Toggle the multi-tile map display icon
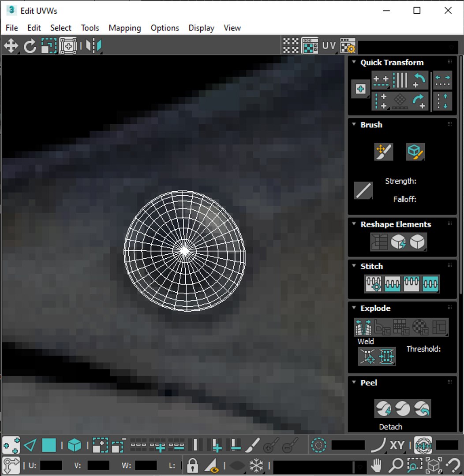Viewport: 464px width, 476px height. (310, 46)
